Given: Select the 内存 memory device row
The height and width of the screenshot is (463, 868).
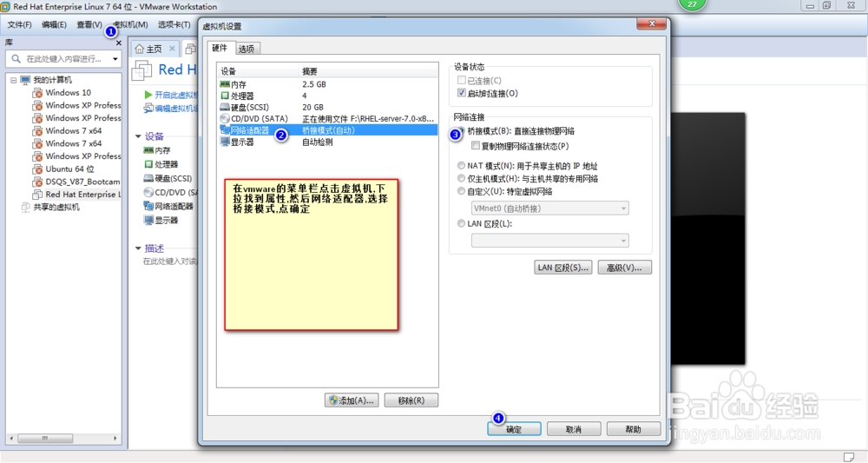Looking at the screenshot, I should point(328,84).
